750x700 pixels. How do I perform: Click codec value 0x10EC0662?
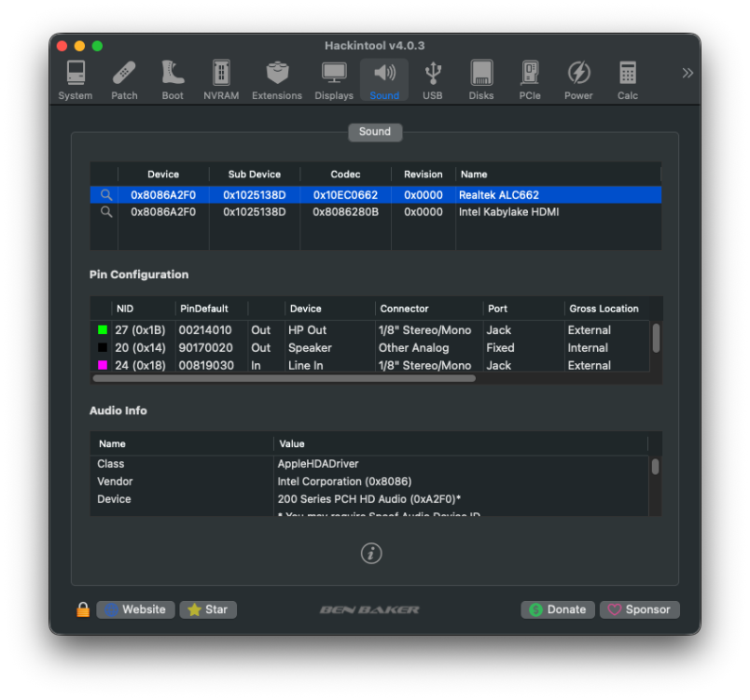pyautogui.click(x=345, y=195)
